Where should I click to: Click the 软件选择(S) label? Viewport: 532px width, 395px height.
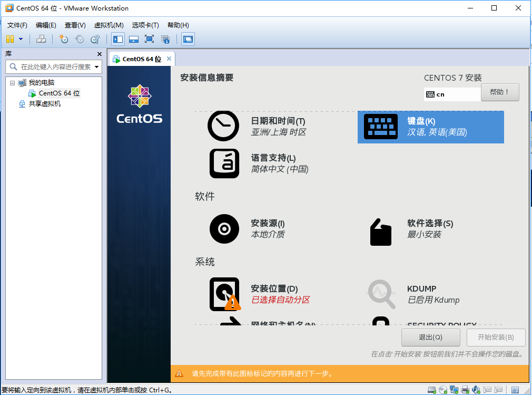(430, 224)
